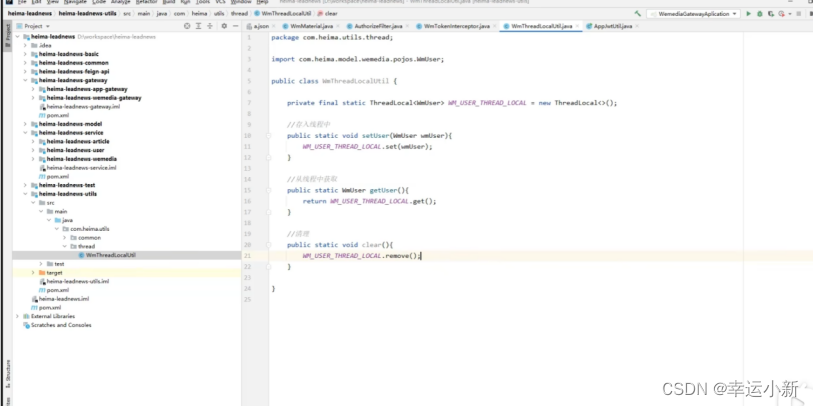The height and width of the screenshot is (407, 814).
Task: Click the External Libraries icon
Action: point(26,316)
